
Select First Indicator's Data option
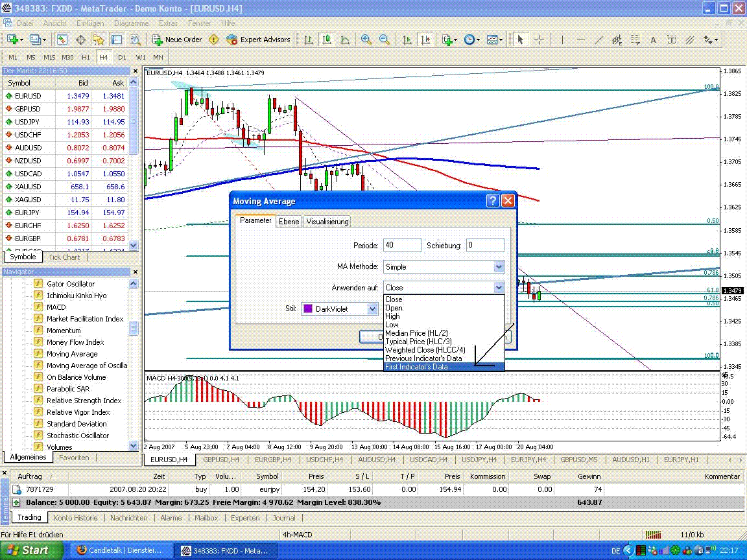pos(416,367)
